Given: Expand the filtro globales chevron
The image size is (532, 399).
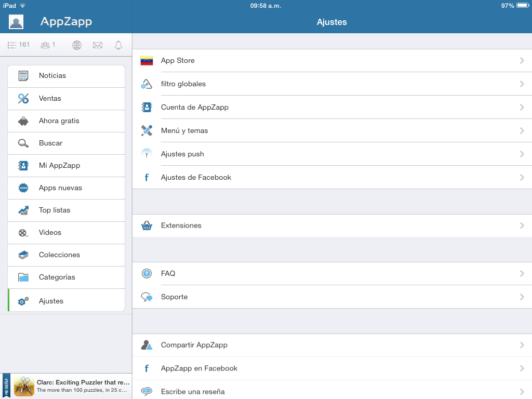Looking at the screenshot, I should click(x=522, y=84).
